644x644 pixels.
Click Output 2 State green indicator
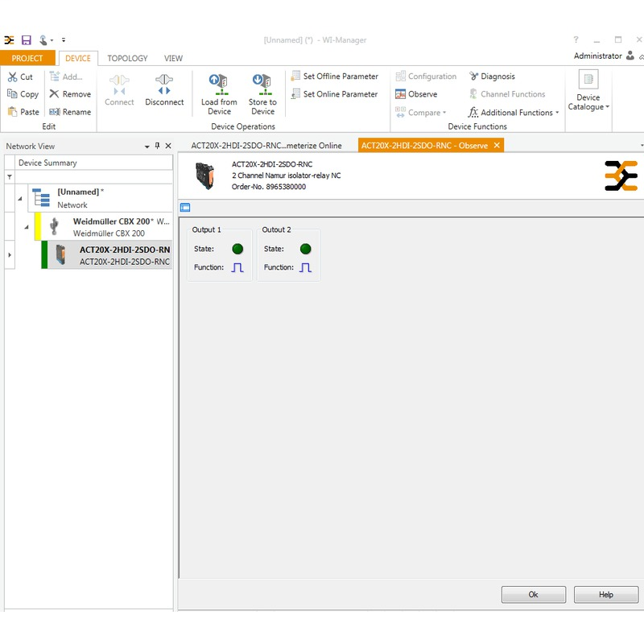pyautogui.click(x=306, y=249)
